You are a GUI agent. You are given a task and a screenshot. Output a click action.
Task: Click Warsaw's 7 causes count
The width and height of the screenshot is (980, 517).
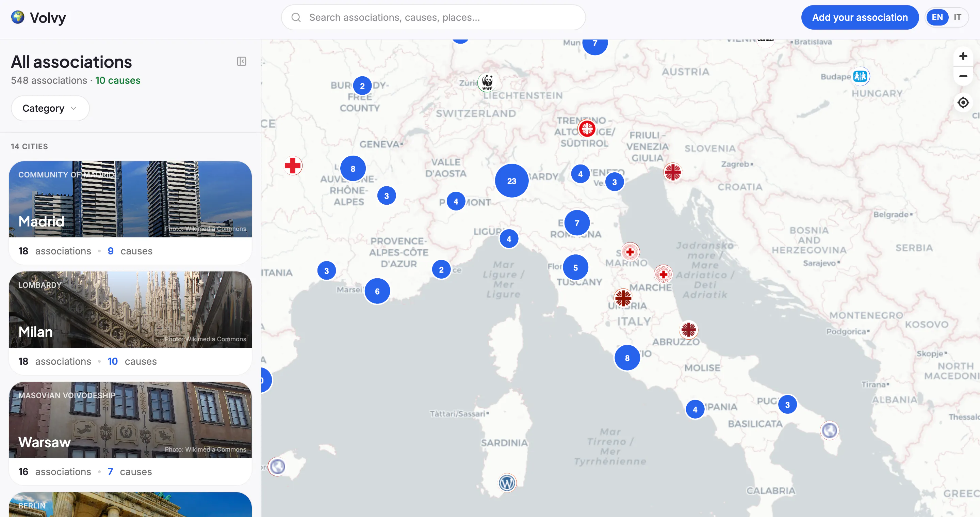[129, 472]
